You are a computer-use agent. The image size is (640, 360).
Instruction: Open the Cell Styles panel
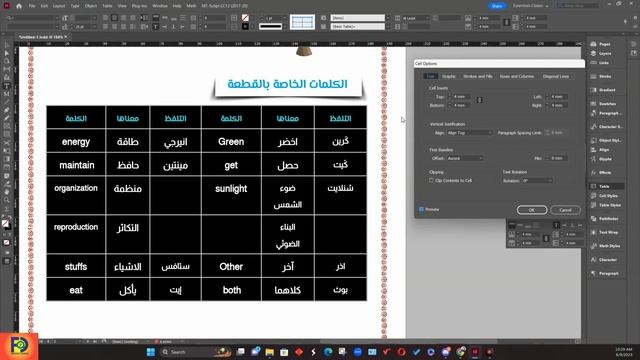(x=604, y=196)
